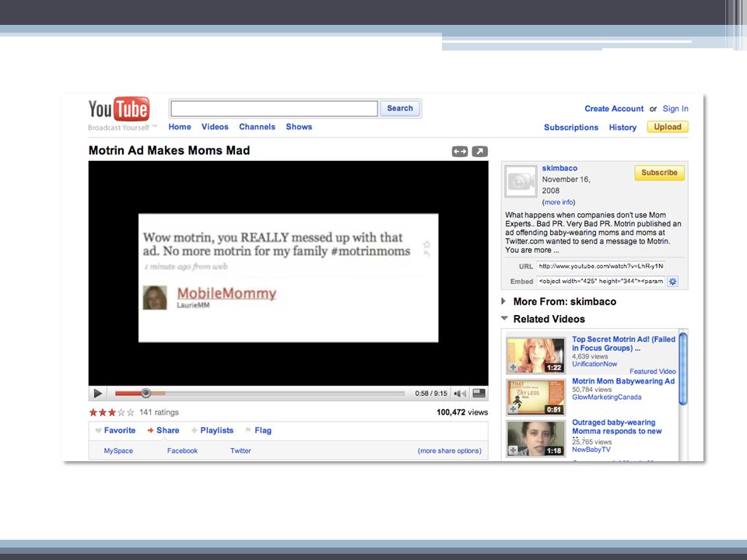Mute the video via the speaker icon

[x=460, y=394]
